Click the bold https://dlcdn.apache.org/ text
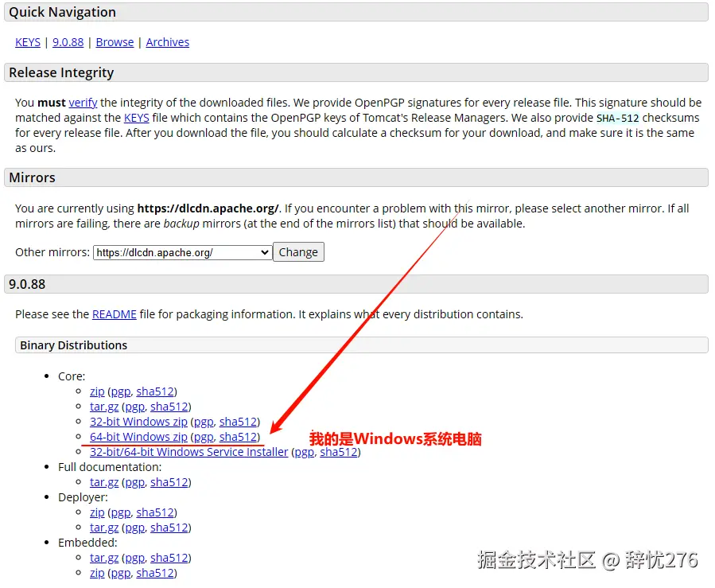 point(208,208)
